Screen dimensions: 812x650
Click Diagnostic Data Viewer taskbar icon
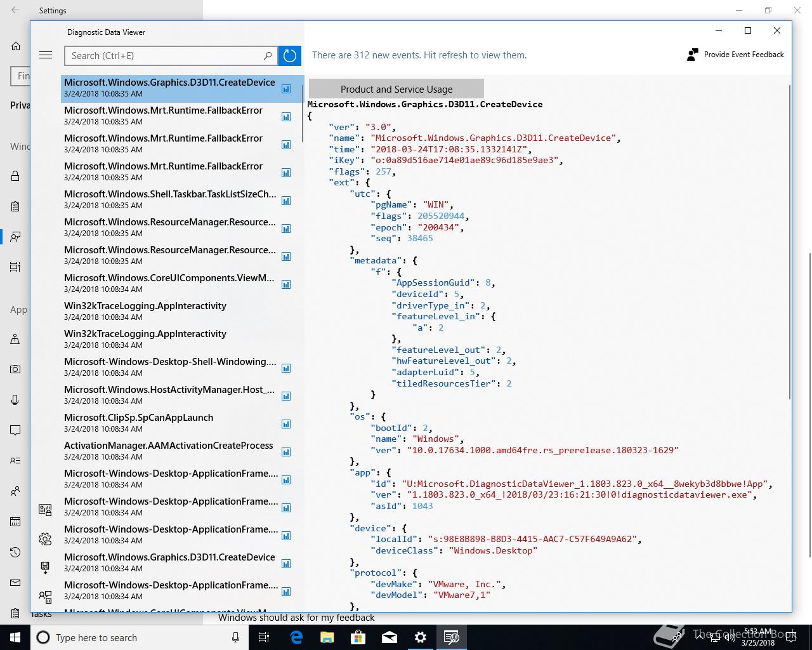(x=451, y=637)
